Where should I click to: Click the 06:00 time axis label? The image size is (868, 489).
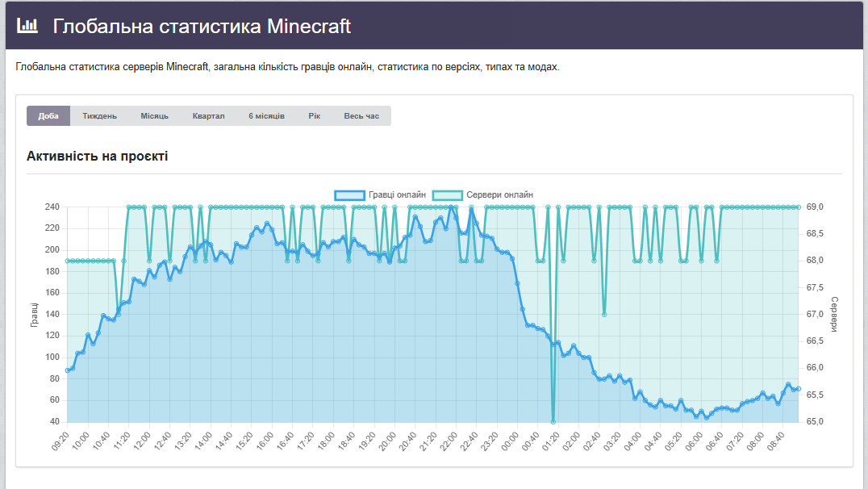[x=693, y=441]
